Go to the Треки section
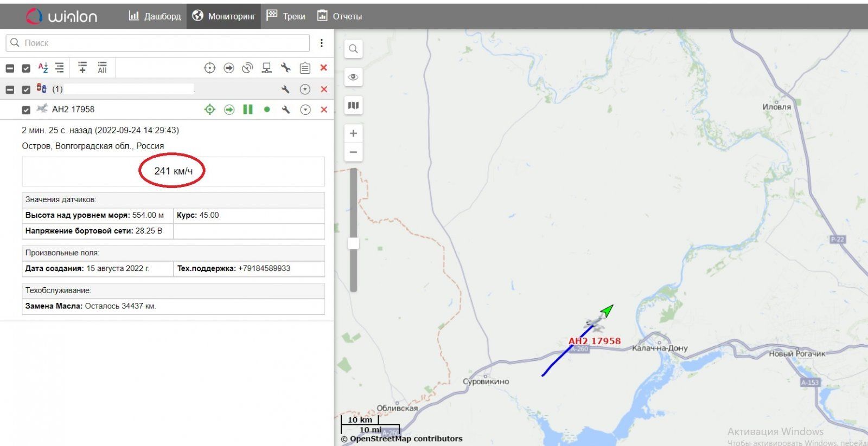 pos(286,16)
